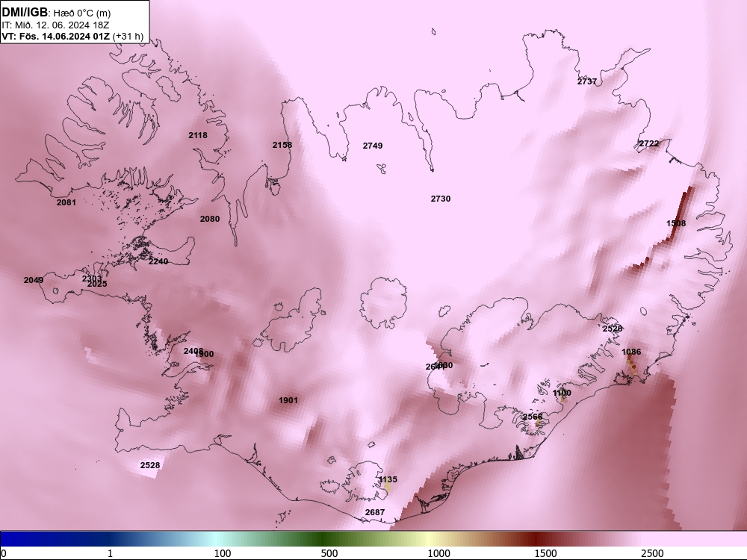Click the '(+31 h)' forecast offset text
The height and width of the screenshot is (560, 747).
tap(128, 37)
